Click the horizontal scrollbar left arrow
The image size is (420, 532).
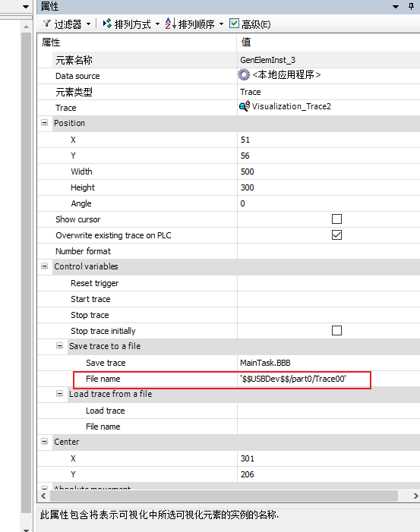(43, 496)
